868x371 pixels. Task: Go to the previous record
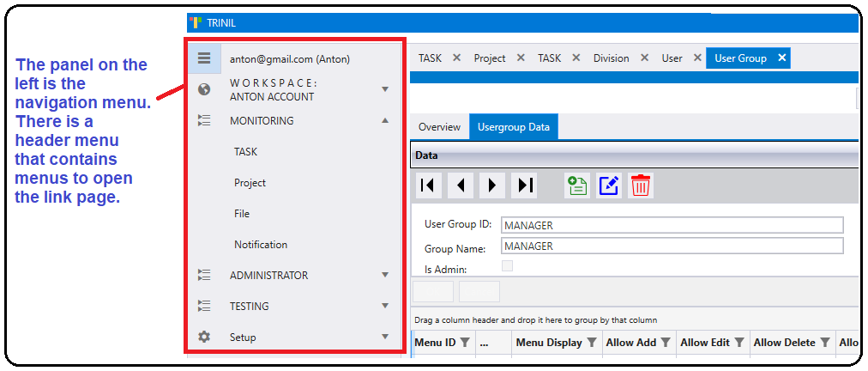point(460,185)
